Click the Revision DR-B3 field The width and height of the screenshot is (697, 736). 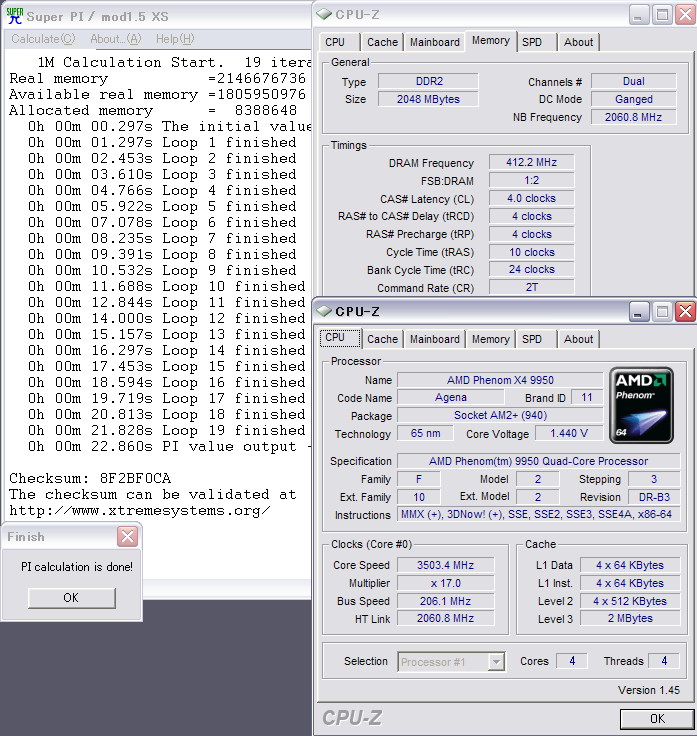point(654,497)
